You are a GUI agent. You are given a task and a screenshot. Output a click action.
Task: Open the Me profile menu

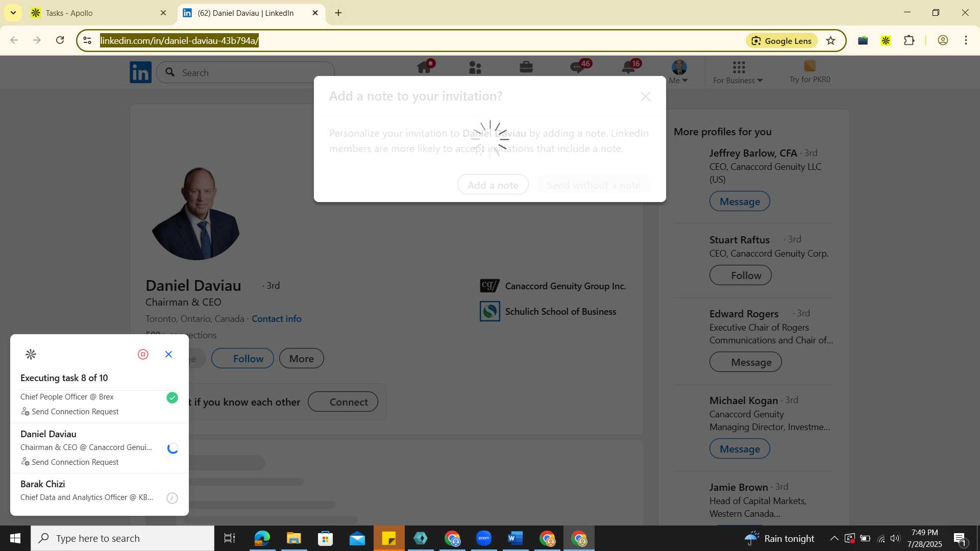[x=679, y=72]
